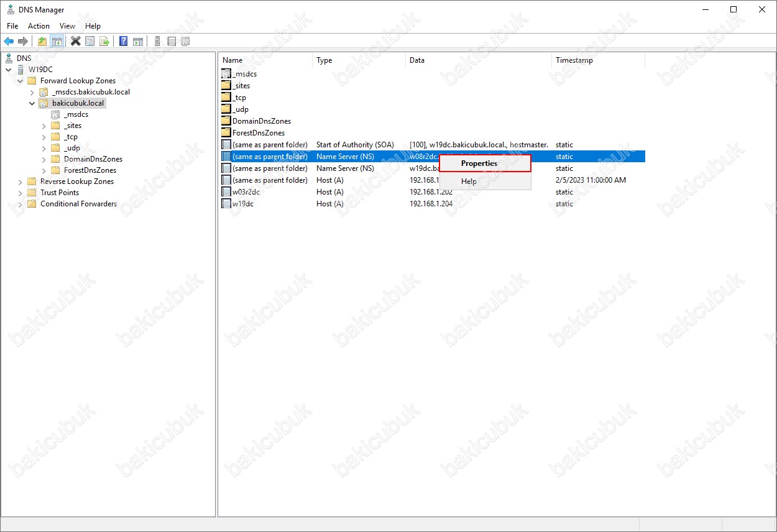
Task: Click the Export List toolbar icon
Action: (x=104, y=42)
